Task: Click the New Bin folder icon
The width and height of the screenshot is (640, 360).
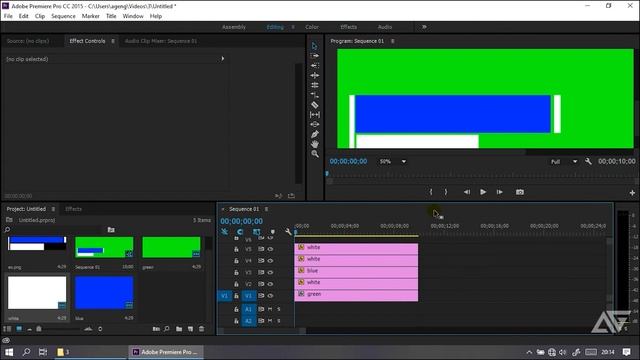Action: (179, 329)
